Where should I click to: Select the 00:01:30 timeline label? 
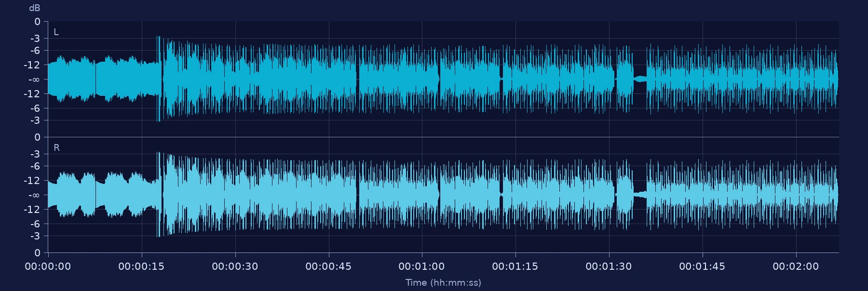609,266
